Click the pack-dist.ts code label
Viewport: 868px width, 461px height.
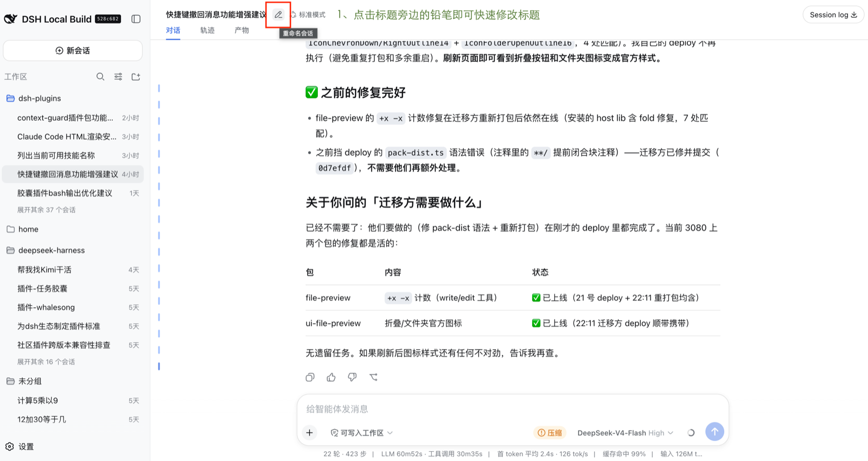pyautogui.click(x=416, y=153)
